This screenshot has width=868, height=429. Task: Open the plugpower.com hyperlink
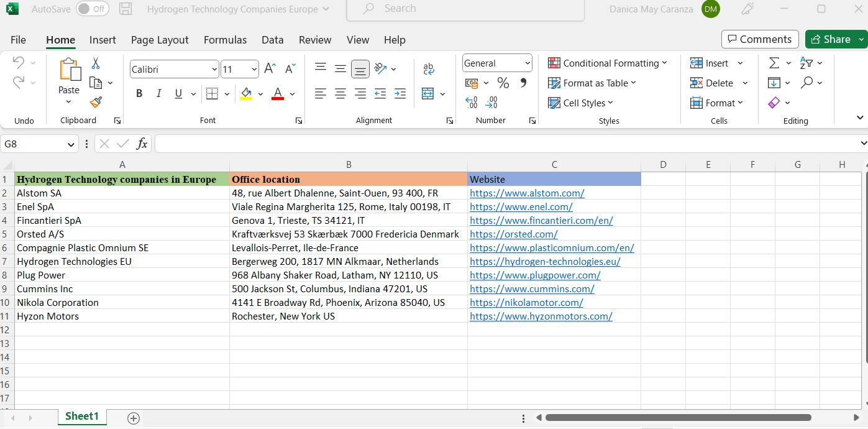535,275
